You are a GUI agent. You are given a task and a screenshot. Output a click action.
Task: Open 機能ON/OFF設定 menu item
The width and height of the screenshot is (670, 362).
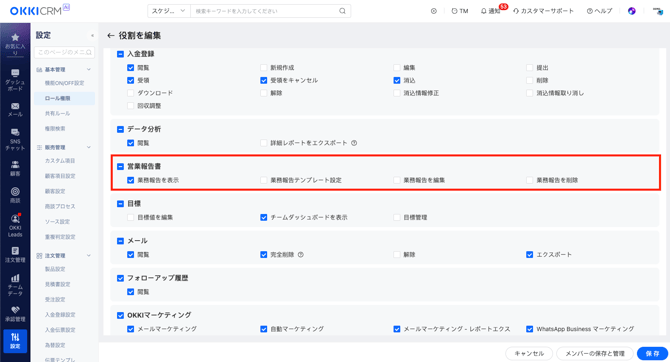[64, 83]
